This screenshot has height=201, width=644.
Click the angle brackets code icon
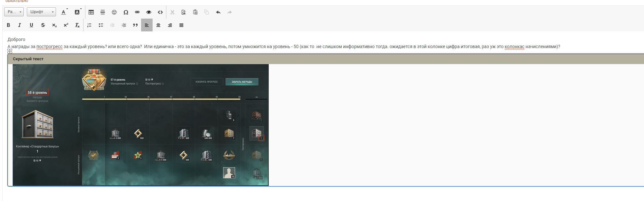click(160, 12)
